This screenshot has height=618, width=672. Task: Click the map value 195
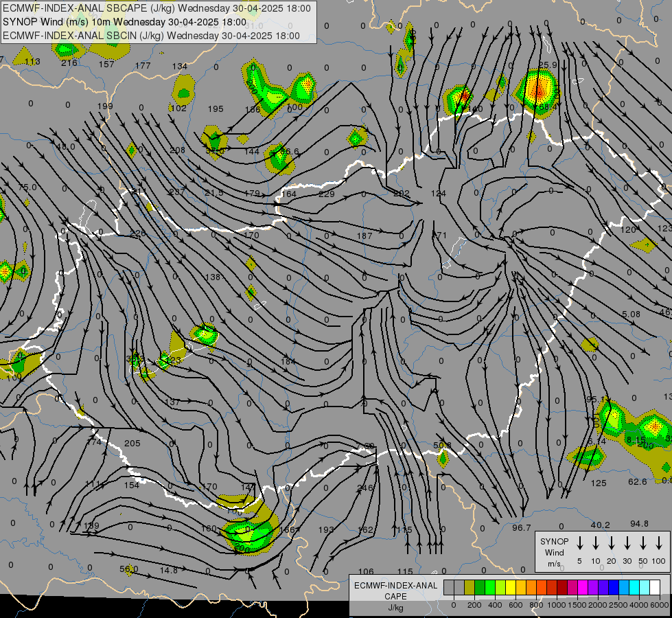pos(216,109)
